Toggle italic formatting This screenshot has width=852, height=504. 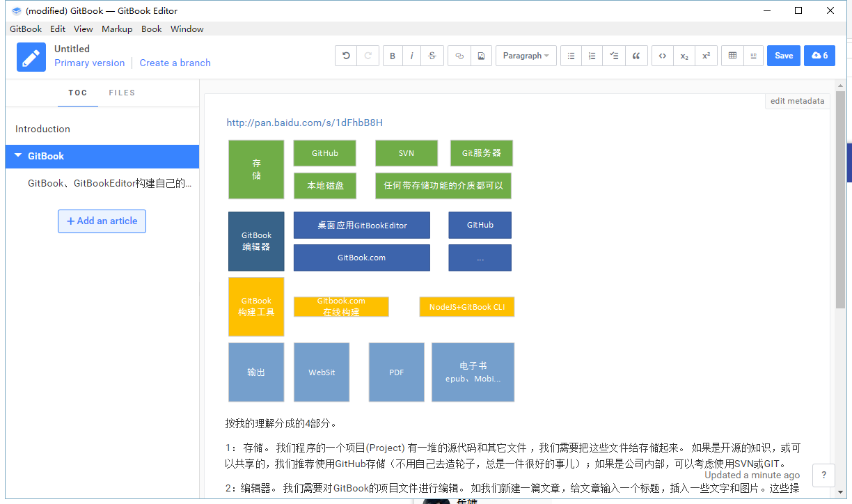pos(412,56)
